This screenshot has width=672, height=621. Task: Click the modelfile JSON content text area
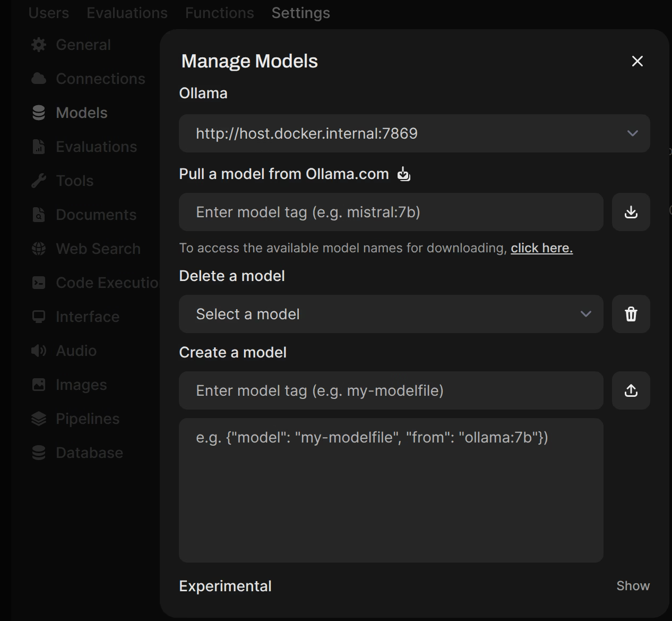tap(391, 490)
